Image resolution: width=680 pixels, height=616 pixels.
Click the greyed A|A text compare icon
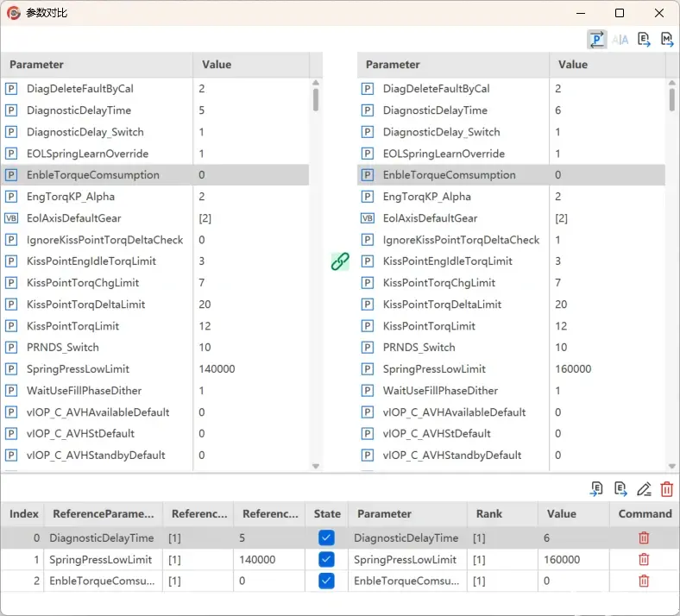click(x=620, y=40)
